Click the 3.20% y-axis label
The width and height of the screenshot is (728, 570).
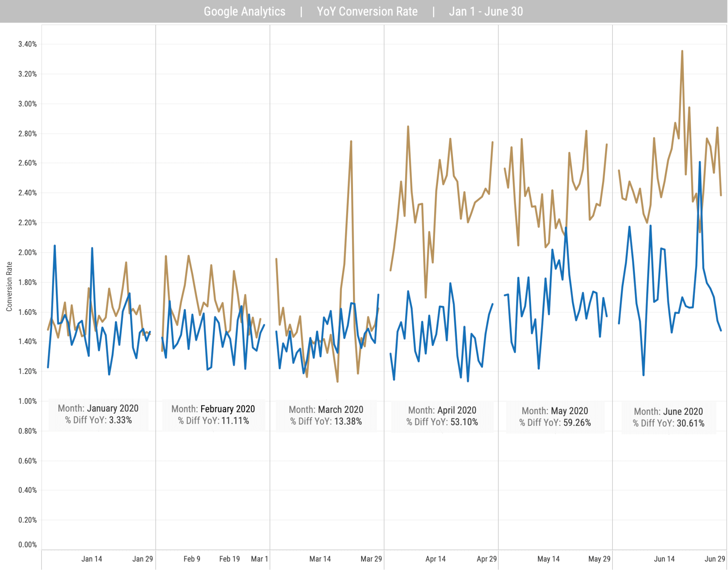pos(27,74)
